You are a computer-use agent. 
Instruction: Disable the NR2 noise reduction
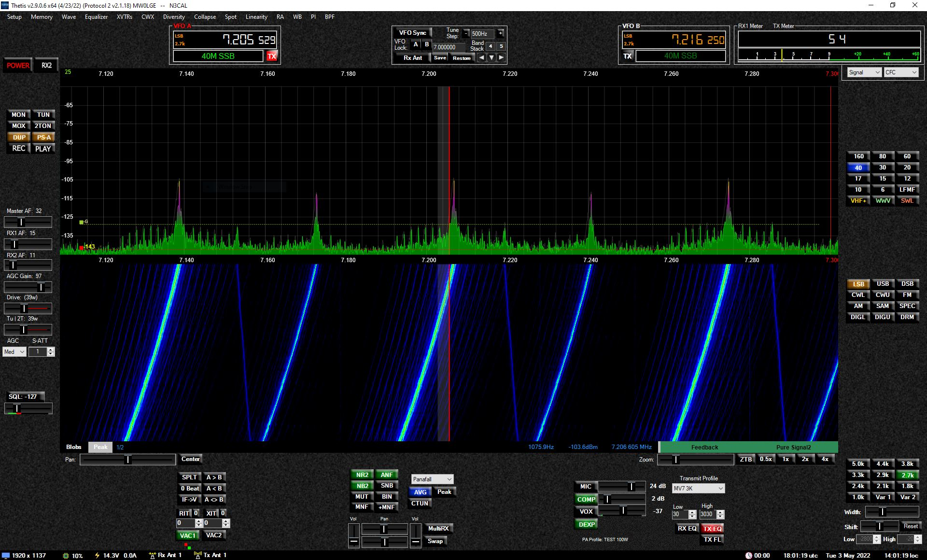[x=362, y=475]
